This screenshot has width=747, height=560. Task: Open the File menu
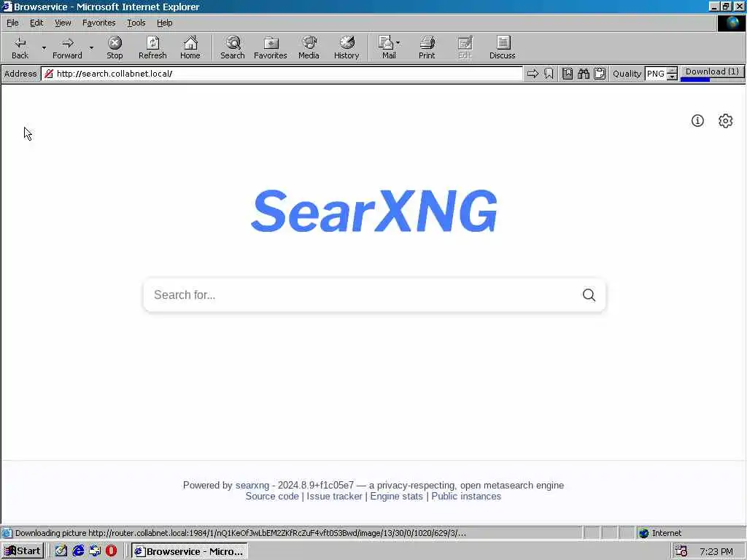coord(12,23)
